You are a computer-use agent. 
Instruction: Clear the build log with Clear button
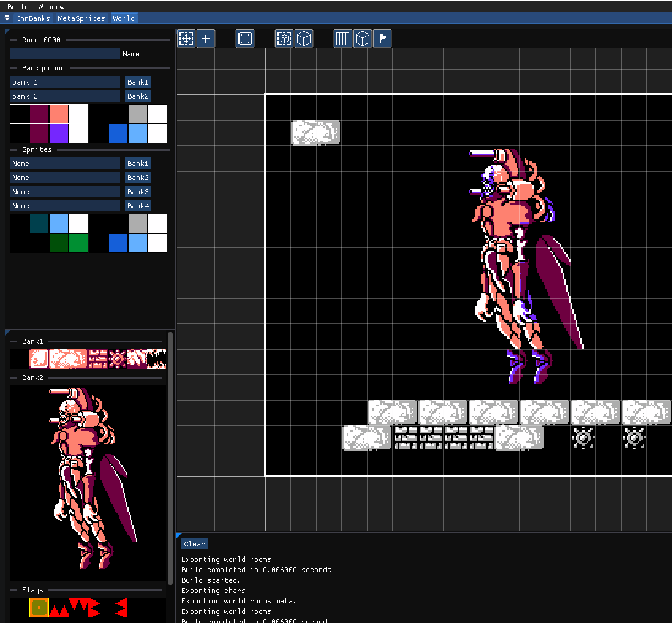tap(194, 544)
